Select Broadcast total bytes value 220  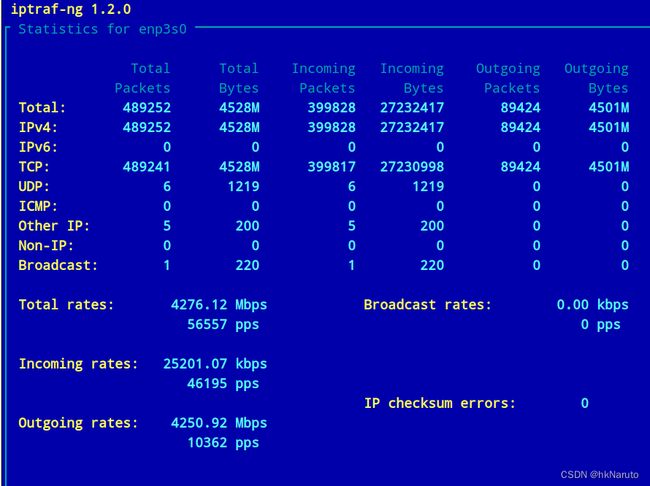(247, 265)
